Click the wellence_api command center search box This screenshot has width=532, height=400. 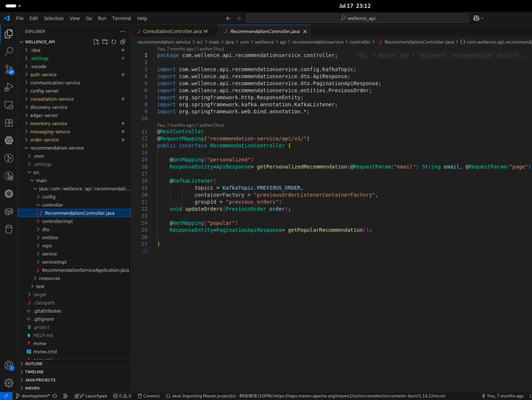tap(358, 18)
